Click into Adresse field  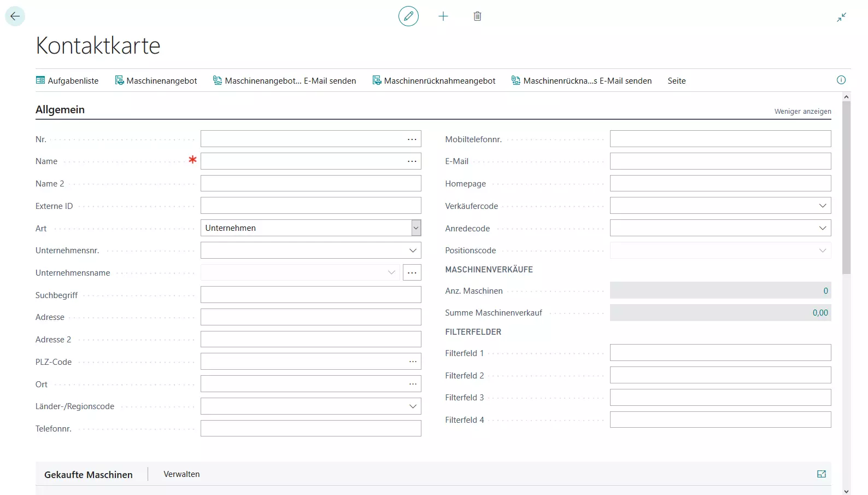[310, 317]
